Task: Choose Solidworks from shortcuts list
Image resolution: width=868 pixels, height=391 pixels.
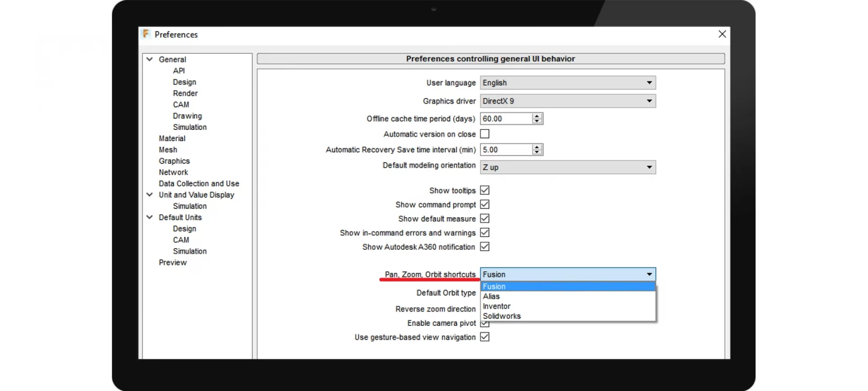Action: click(568, 316)
